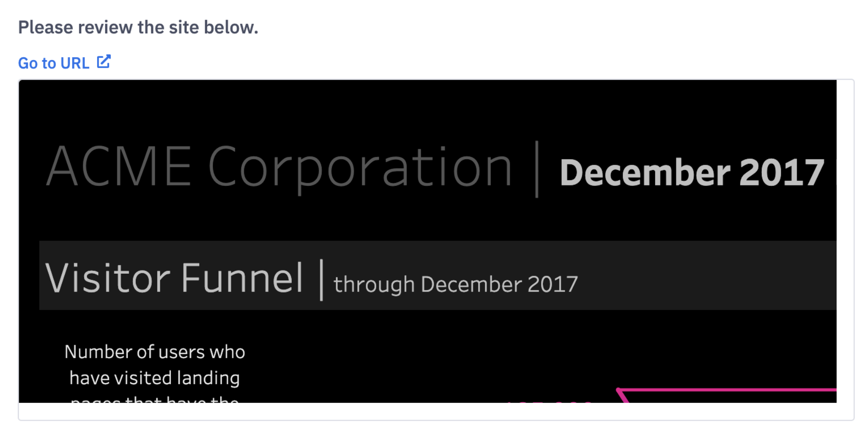
Task: Click the 'have visited landing' text line
Action: pyautogui.click(x=155, y=377)
